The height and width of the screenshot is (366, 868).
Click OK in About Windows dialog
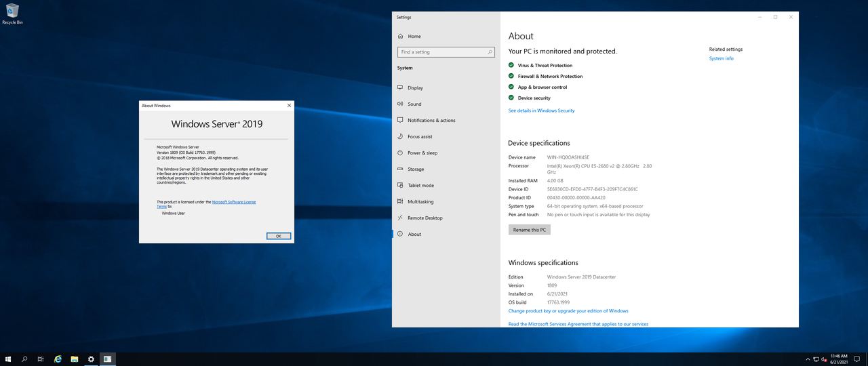click(x=279, y=236)
